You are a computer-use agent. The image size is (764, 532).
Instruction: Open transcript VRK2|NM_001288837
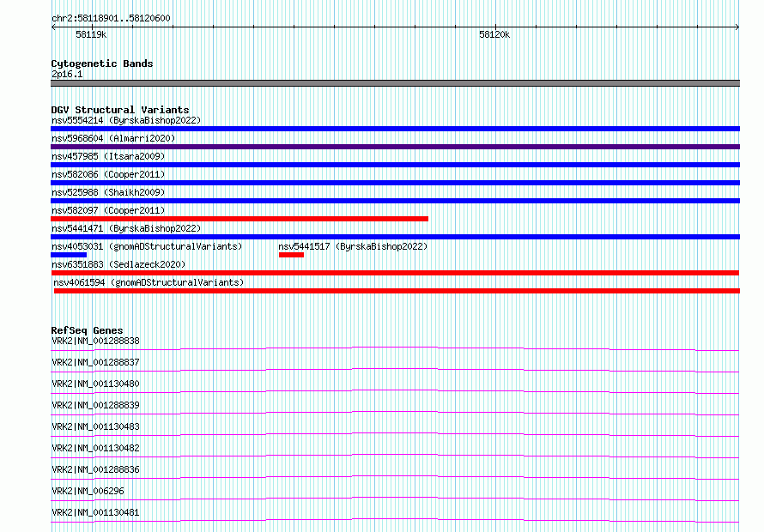pyautogui.click(x=95, y=362)
